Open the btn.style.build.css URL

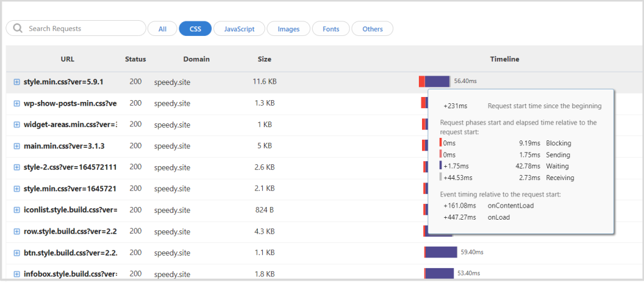[70, 253]
